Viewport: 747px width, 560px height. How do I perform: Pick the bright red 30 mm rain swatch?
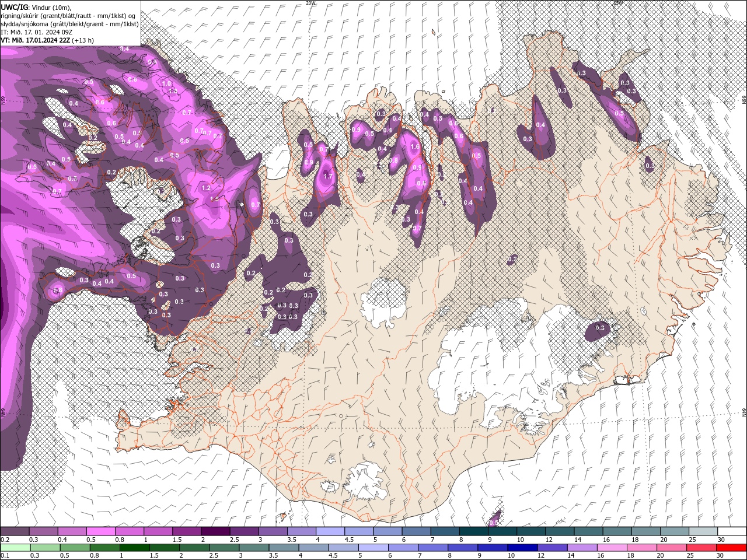point(731,548)
